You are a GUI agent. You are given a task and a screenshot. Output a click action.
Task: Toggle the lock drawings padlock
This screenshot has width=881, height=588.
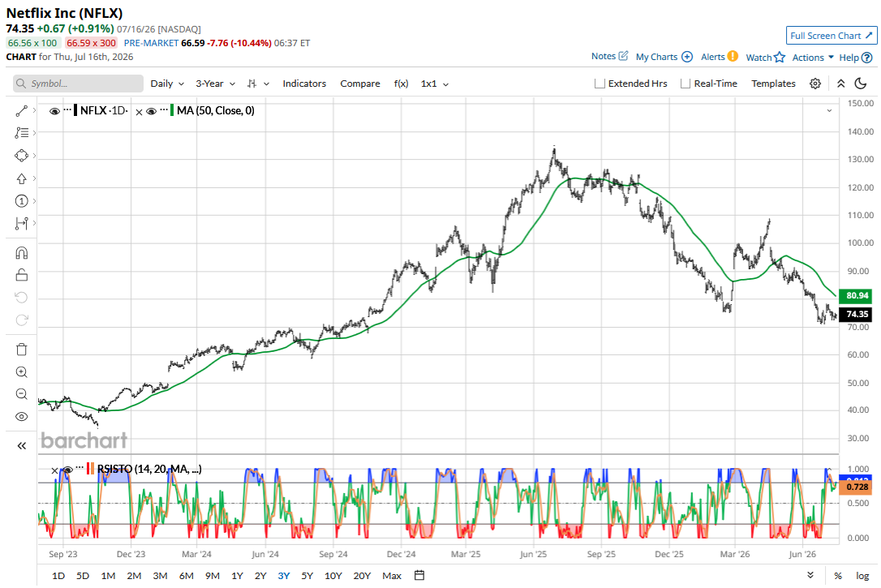[x=21, y=275]
